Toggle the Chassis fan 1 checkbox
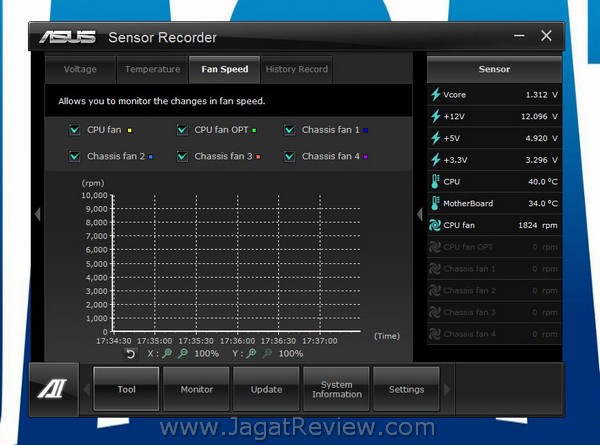The image size is (600, 445). click(x=290, y=130)
